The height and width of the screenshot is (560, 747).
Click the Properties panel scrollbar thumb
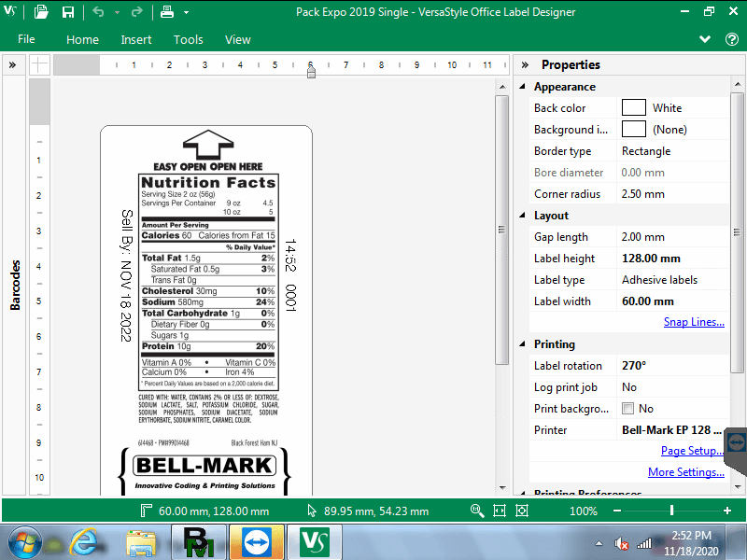tap(738, 232)
